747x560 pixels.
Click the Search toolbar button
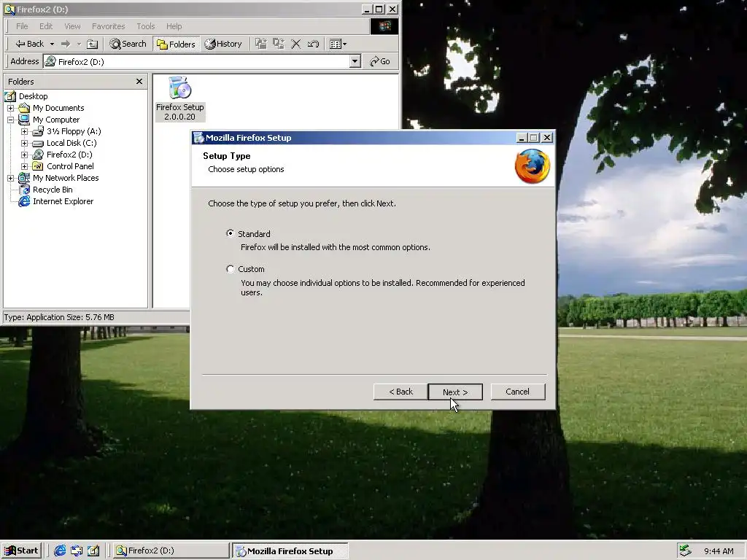pos(128,44)
